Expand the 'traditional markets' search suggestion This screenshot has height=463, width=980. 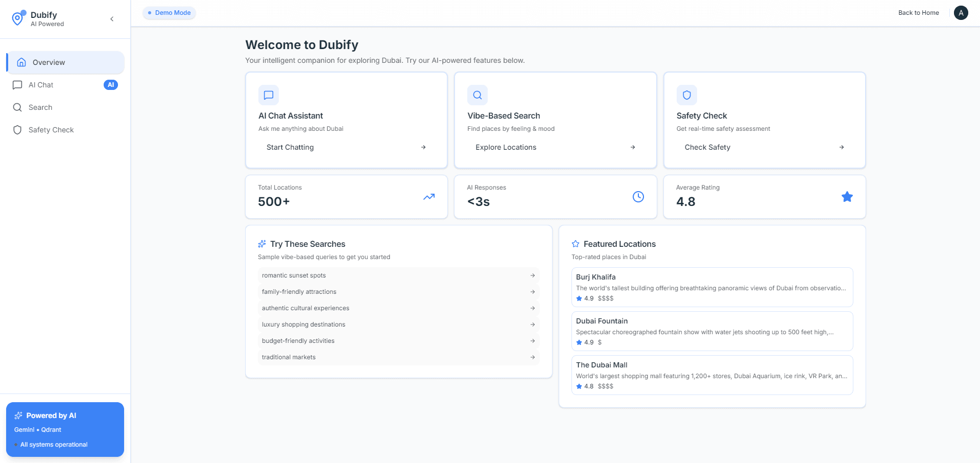[532, 357]
